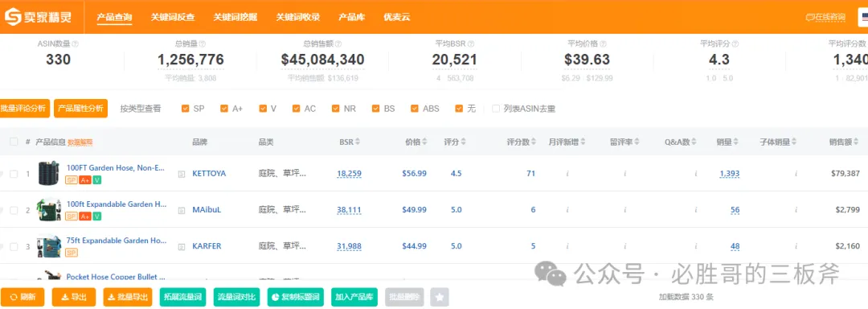Image resolution: width=868 pixels, height=309 pixels.
Task: Click the 刷新 refresh button
Action: (23, 297)
